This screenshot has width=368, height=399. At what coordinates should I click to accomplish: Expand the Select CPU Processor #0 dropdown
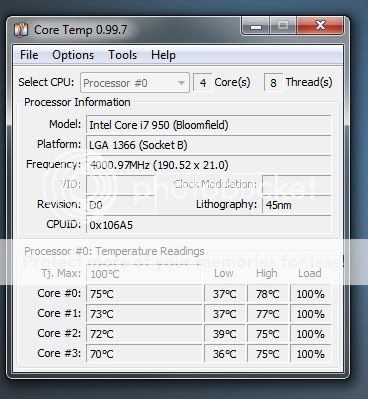pos(135,83)
